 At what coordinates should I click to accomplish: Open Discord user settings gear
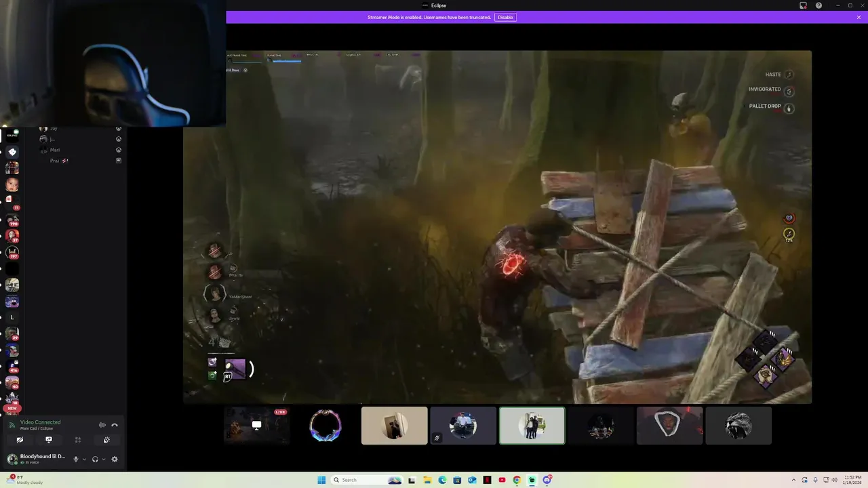115,459
